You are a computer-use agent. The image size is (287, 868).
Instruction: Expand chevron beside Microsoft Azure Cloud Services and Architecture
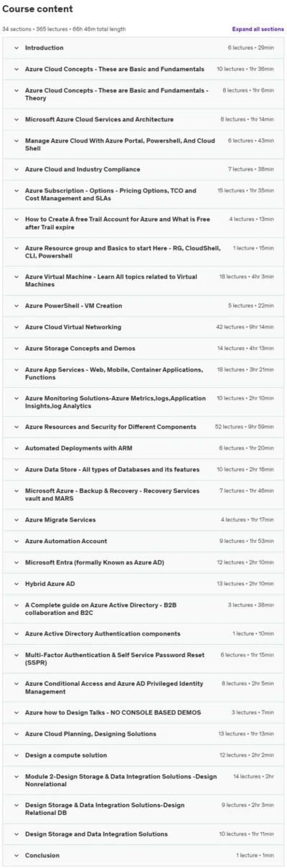click(x=15, y=120)
